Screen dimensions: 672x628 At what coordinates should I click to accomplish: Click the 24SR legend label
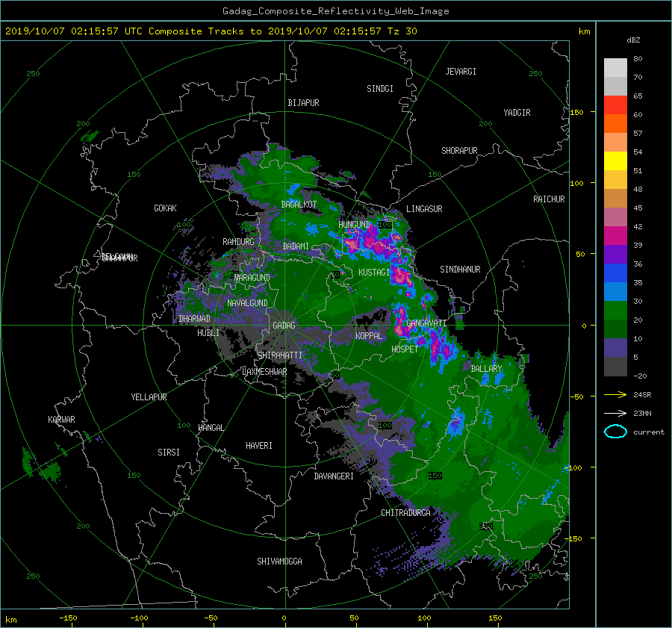(642, 395)
